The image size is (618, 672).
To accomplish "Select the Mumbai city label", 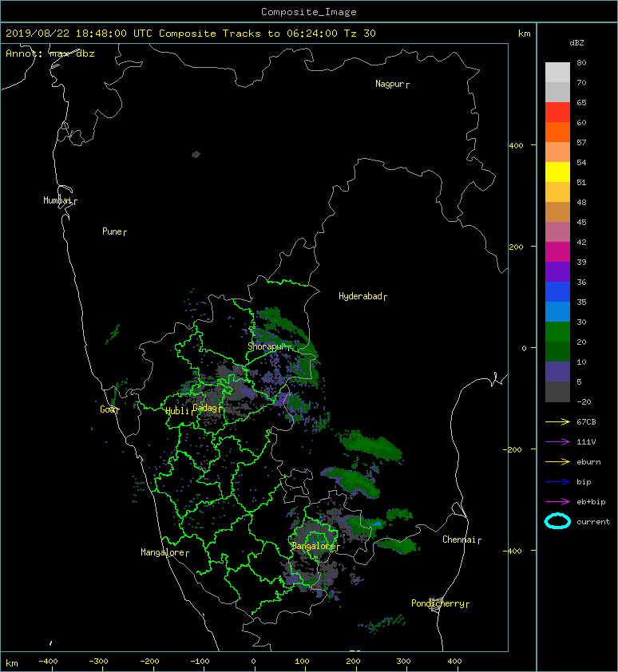I will click(x=60, y=200).
